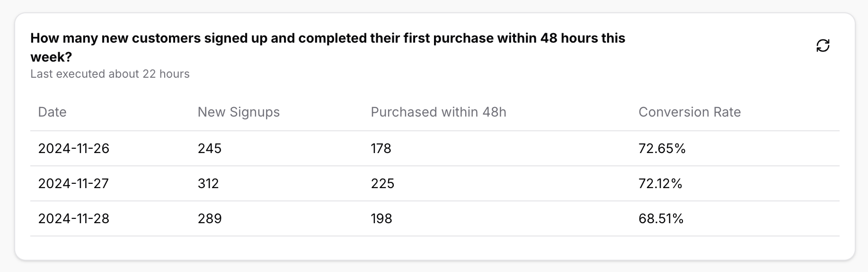Click the 312 new signups value
Screen dimensions: 868x272
(208, 183)
